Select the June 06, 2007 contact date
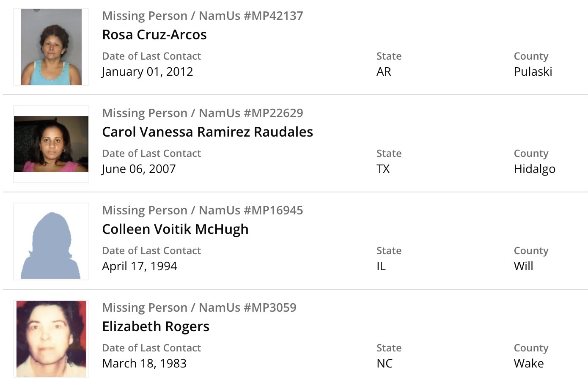The image size is (588, 384). tap(139, 169)
